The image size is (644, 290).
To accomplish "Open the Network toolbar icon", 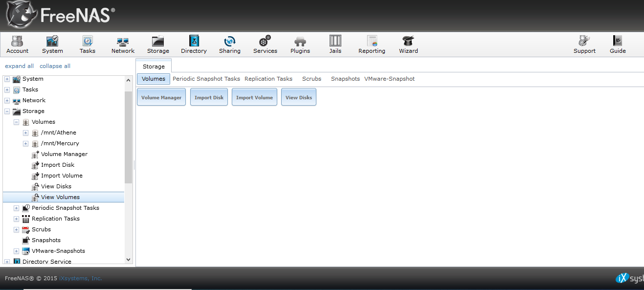I will [x=123, y=44].
